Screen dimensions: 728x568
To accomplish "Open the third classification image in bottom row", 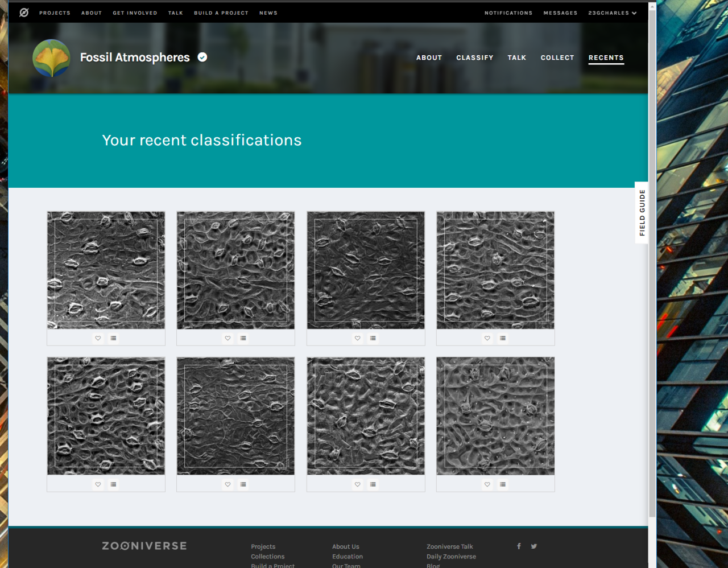I will (x=366, y=416).
